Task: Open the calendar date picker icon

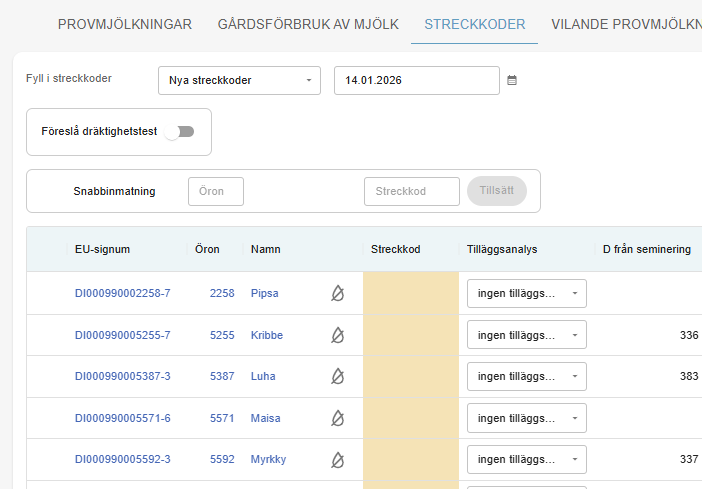Action: (x=512, y=80)
